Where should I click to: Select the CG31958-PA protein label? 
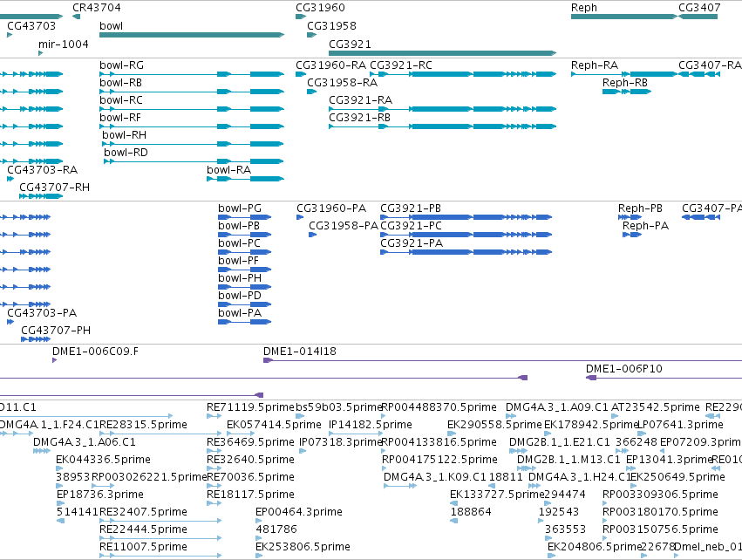click(344, 226)
